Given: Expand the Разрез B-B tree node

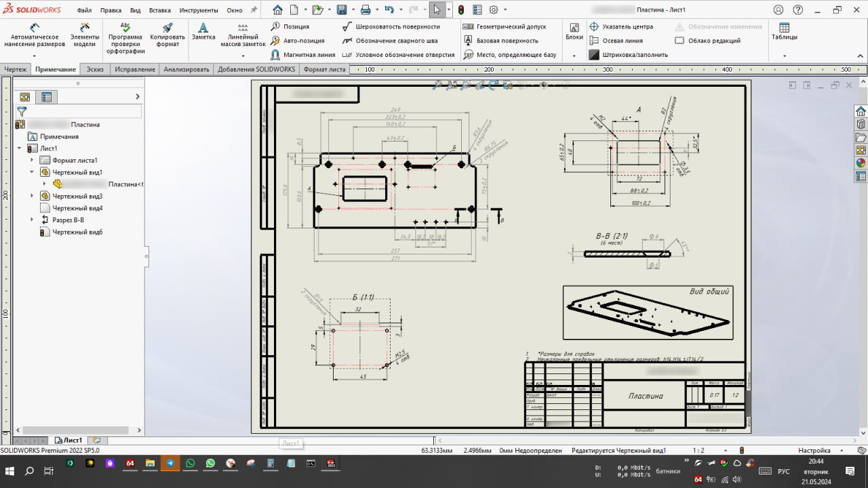Looking at the screenshot, I should pos(32,220).
